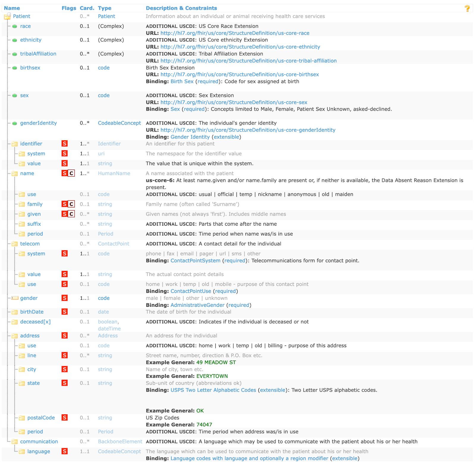Click the Must Support S flag on identifier

coord(65,144)
